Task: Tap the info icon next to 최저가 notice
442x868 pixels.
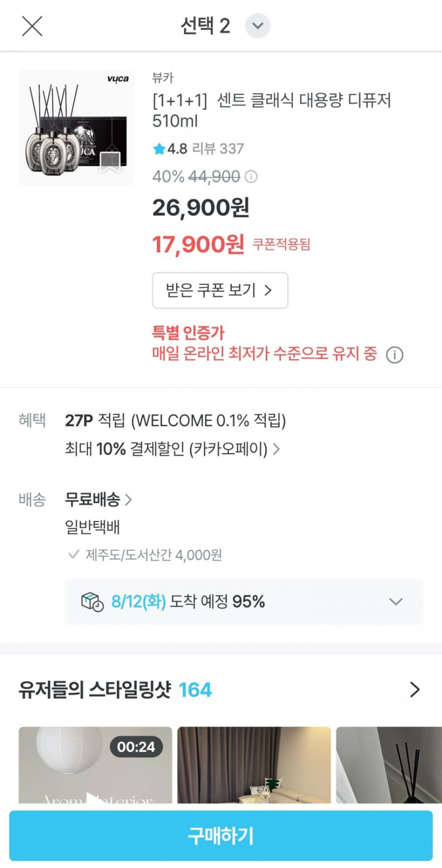Action: tap(394, 355)
